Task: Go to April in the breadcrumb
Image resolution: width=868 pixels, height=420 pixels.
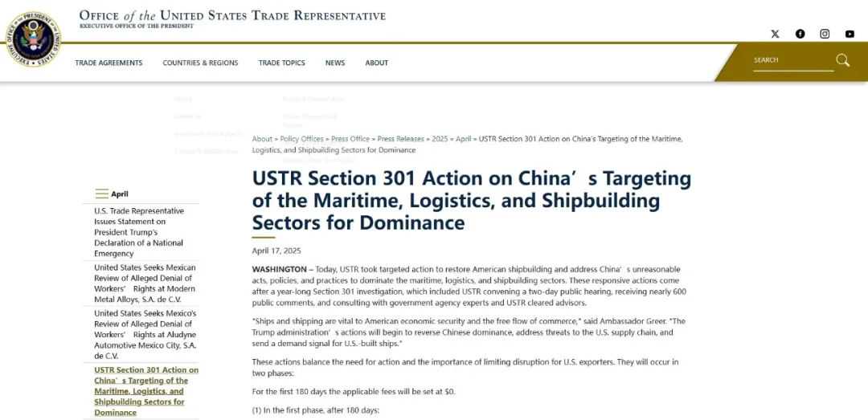Action: [x=464, y=139]
